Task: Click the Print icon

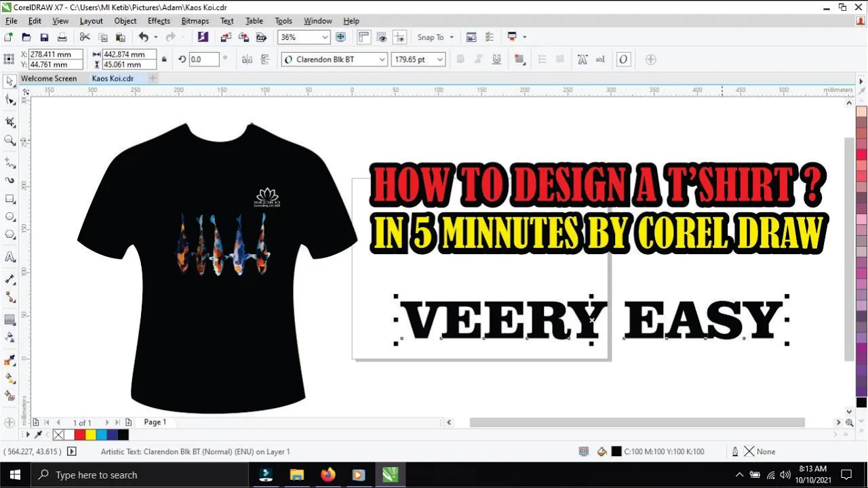Action: [x=62, y=37]
